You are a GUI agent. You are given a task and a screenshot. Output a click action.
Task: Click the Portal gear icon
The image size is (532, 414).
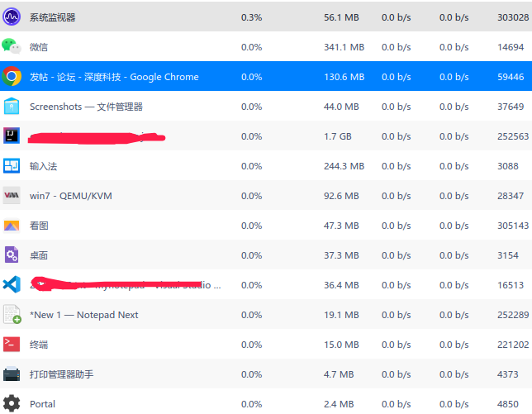point(12,403)
